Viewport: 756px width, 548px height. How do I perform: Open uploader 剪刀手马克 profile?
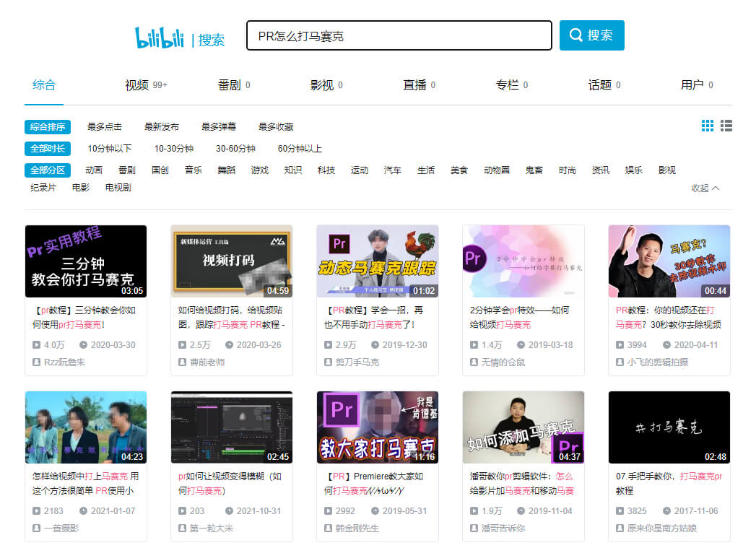point(357,362)
